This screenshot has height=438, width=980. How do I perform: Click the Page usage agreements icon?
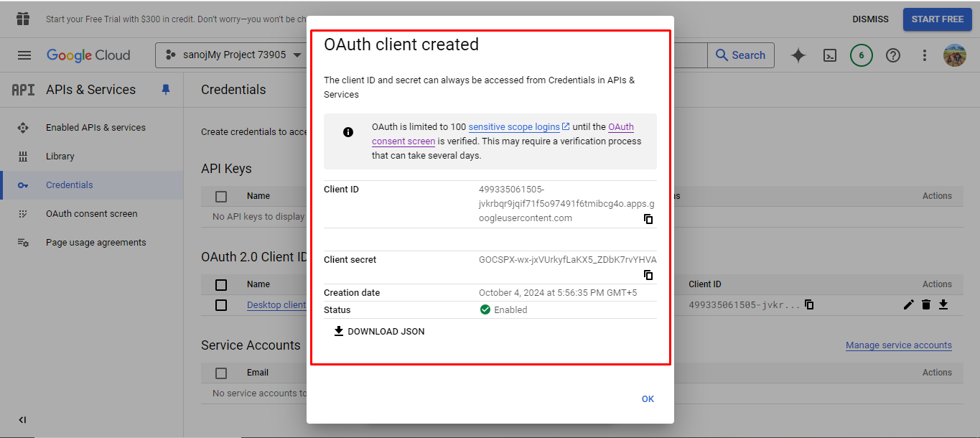pos(23,242)
